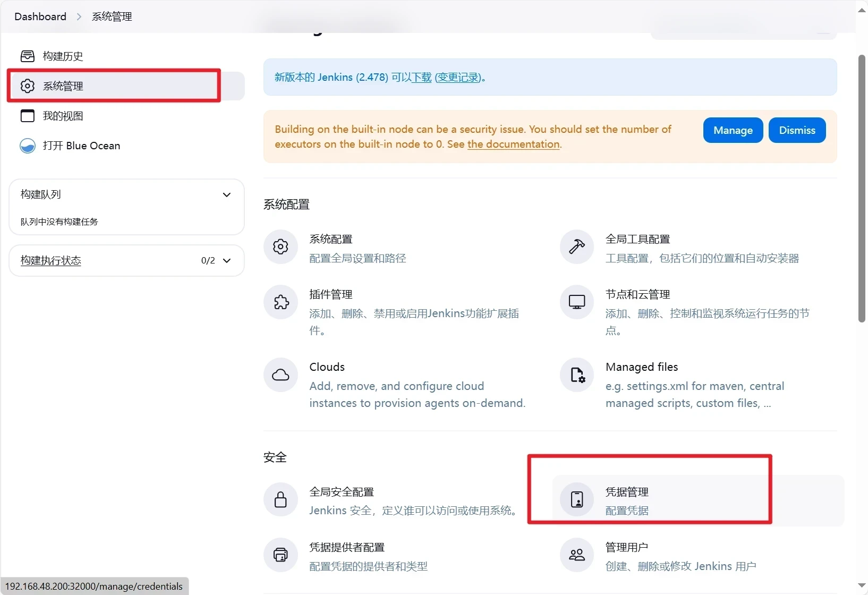Open Blue Ocean from the sidebar
The width and height of the screenshot is (868, 595).
point(81,146)
